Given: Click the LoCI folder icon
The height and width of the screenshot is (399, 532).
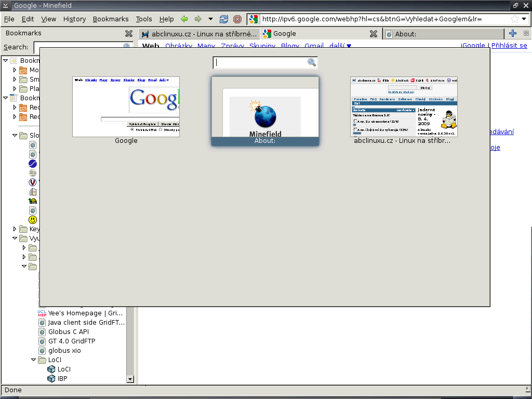Looking at the screenshot, I should pyautogui.click(x=42, y=360).
